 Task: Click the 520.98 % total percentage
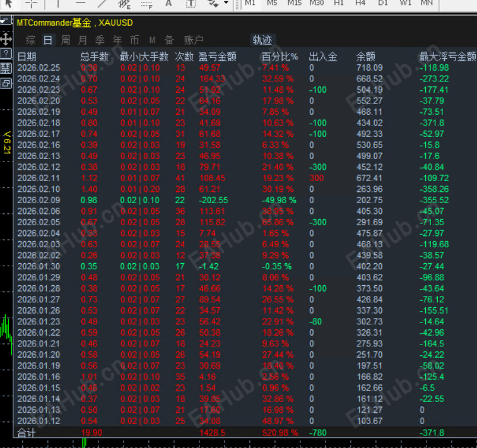(280, 432)
